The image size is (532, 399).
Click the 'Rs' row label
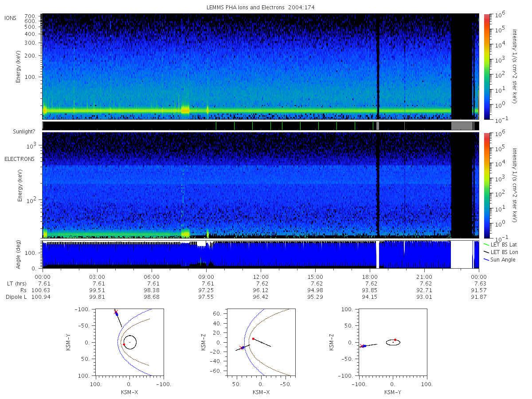[23, 290]
